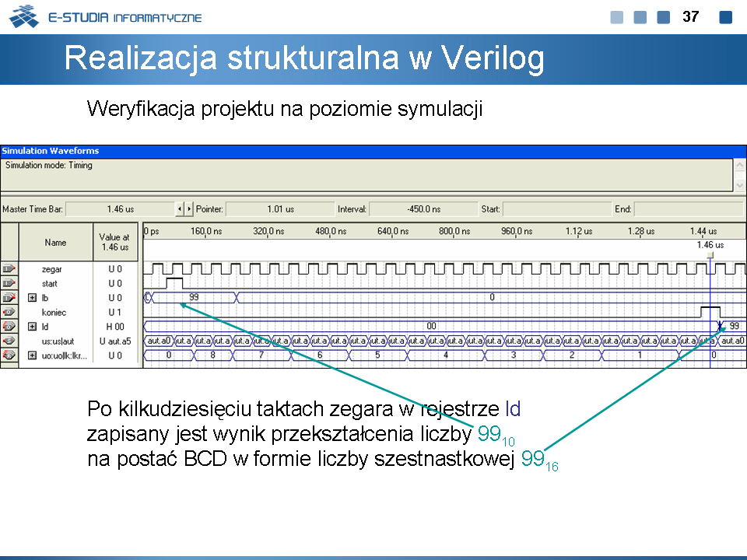Select the koniec signal name
This screenshot has height=560, width=747.
coord(54,313)
